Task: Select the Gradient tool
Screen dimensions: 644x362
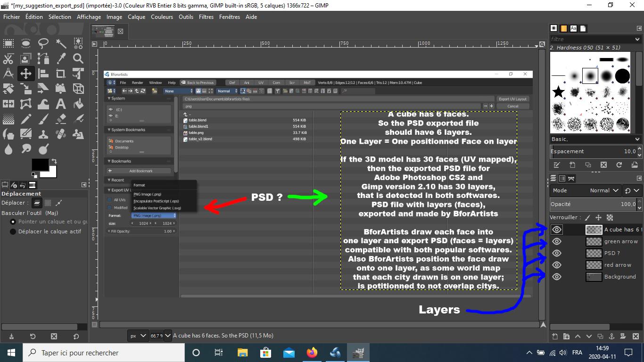Action: tap(8, 119)
